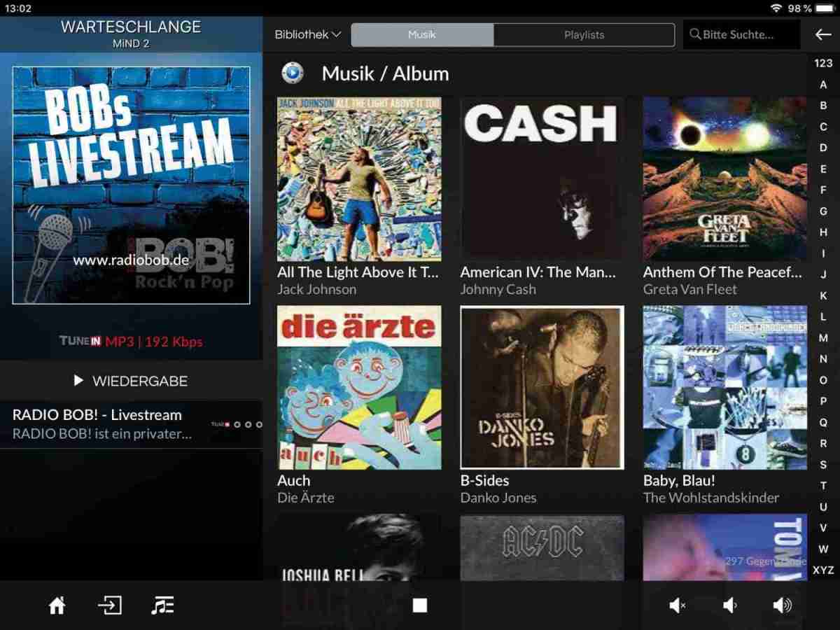Screen dimensions: 840x630
Task: Open the playlist queue icon
Action: (x=162, y=605)
